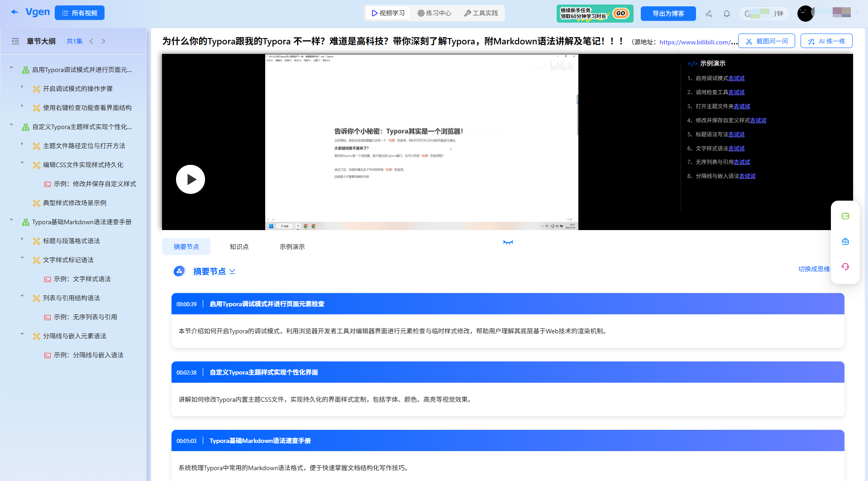Click the 分隔线与嵌入元素语法 node icon
This screenshot has height=481, width=868.
[x=37, y=336]
